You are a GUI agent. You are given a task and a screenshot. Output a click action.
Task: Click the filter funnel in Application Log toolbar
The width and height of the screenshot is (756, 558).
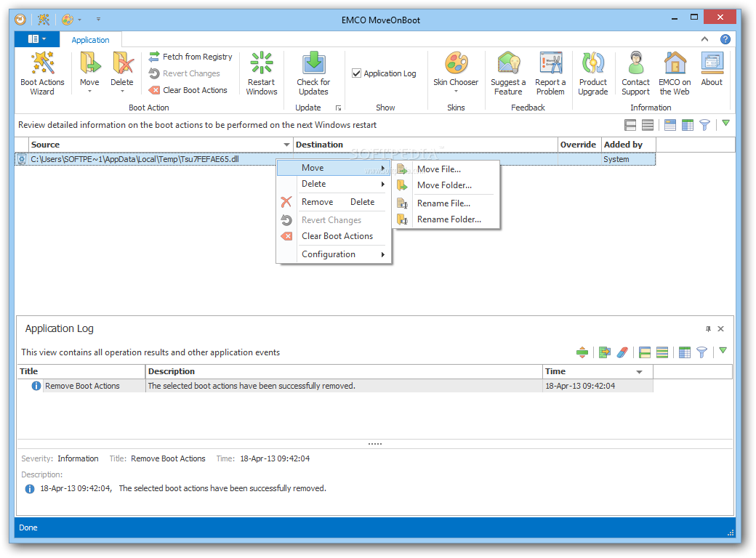702,352
